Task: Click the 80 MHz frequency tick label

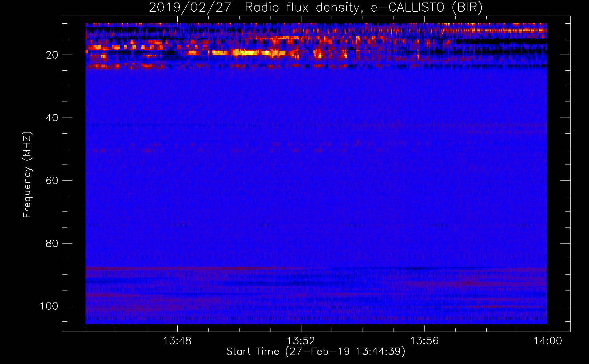Action: [52, 243]
